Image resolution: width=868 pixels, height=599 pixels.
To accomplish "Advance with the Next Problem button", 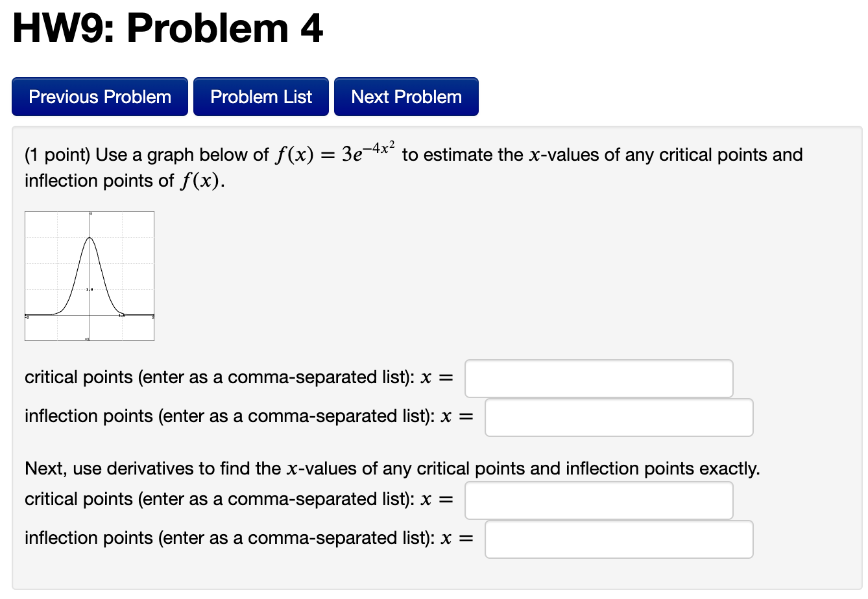I will (406, 96).
